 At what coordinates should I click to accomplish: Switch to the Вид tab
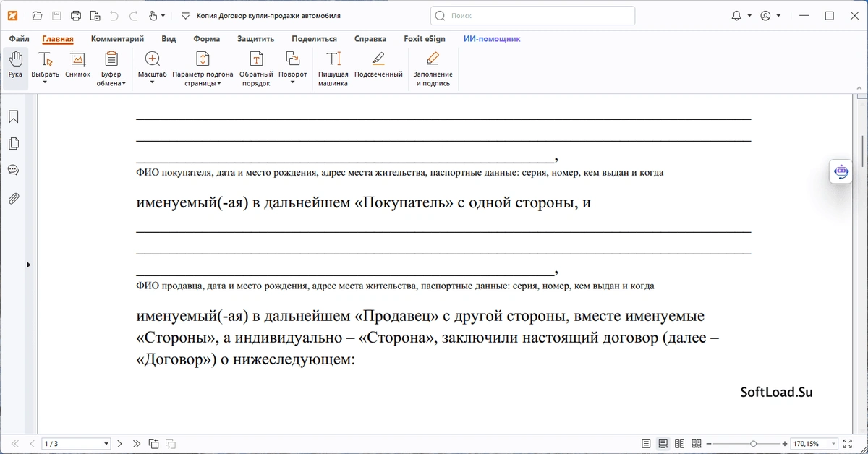pos(169,39)
